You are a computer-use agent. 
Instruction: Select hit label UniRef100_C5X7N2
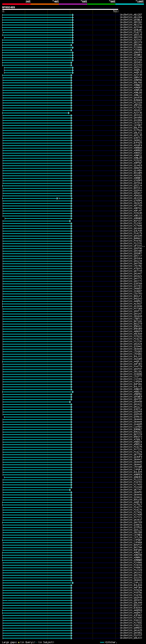(x=131, y=266)
